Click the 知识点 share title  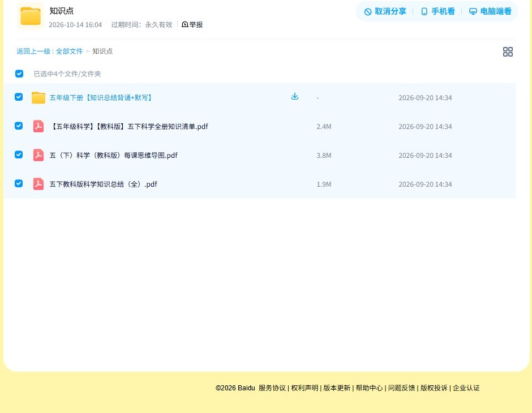(x=62, y=11)
